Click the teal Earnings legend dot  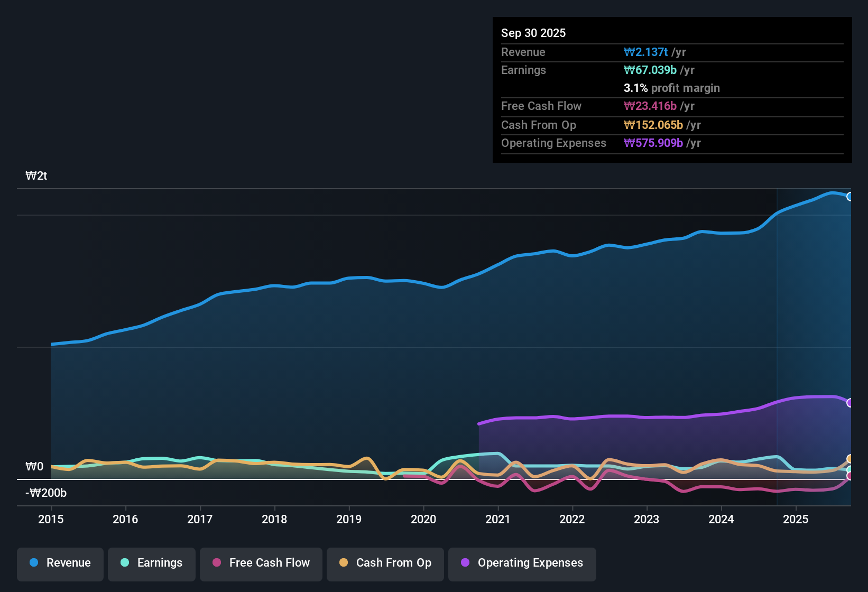tap(125, 563)
